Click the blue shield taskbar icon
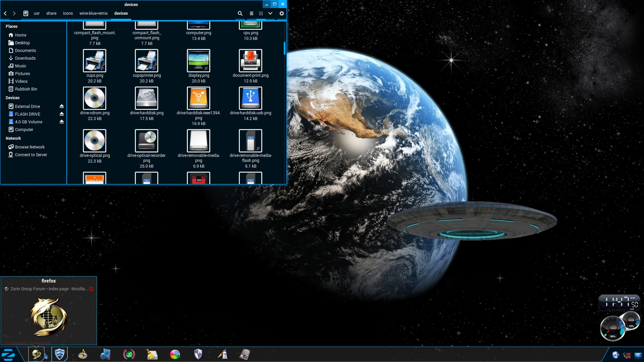The width and height of the screenshot is (644, 362). pyautogui.click(x=60, y=354)
